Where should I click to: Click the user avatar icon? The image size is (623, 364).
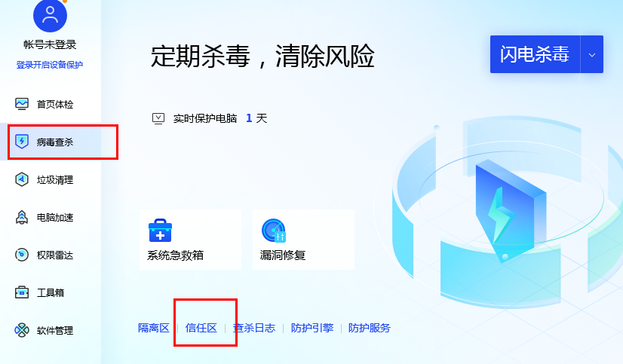click(50, 15)
